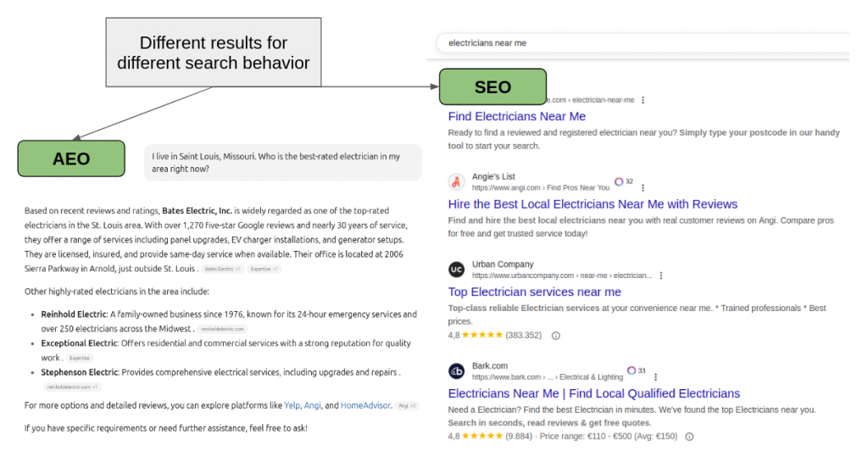This screenshot has height=473, width=868.
Task: Click the circular badge showing 32 near Angi
Action: click(624, 181)
